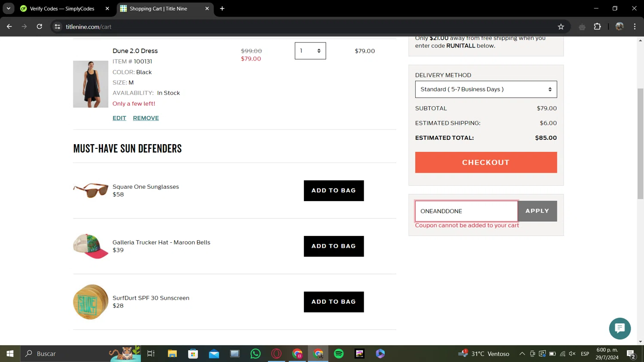The width and height of the screenshot is (644, 362).
Task: Open the Windows Start menu
Action: click(x=10, y=353)
